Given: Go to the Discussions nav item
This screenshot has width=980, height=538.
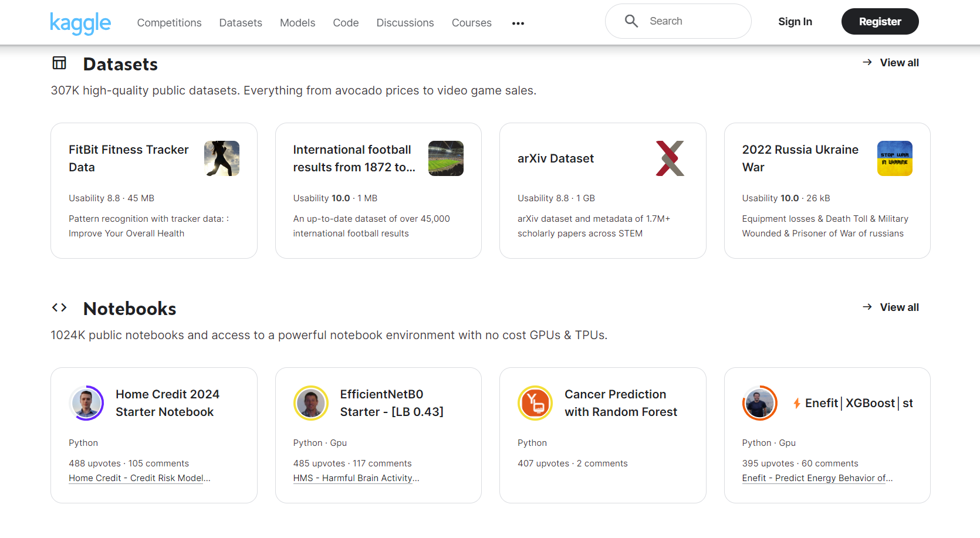Looking at the screenshot, I should (405, 23).
